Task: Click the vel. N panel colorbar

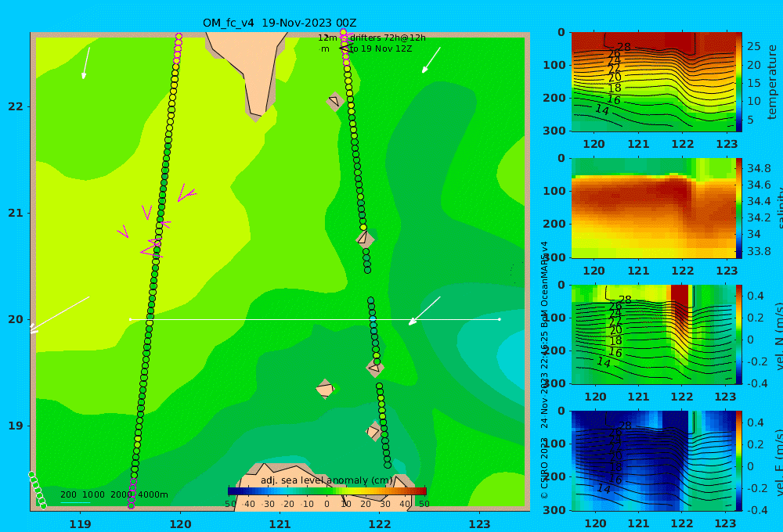Action: (x=739, y=334)
